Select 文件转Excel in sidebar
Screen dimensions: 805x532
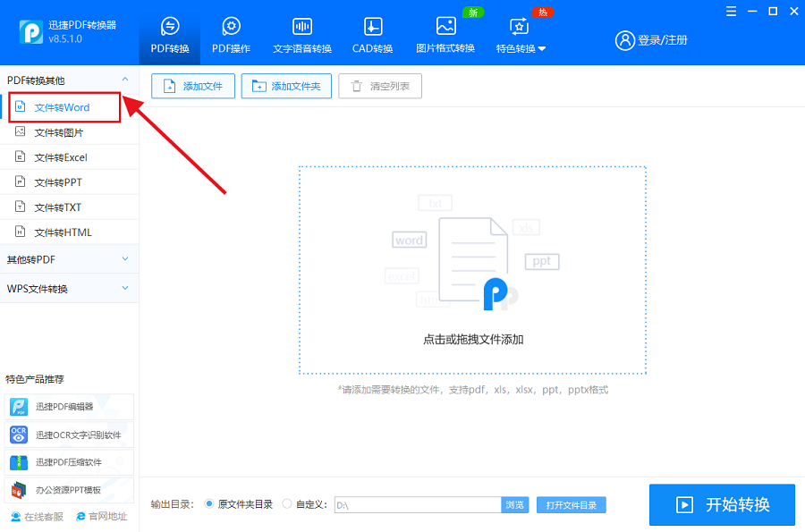69,157
